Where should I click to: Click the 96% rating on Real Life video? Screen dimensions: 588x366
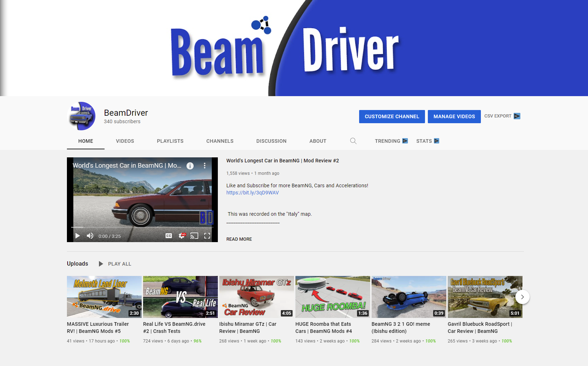(x=198, y=341)
